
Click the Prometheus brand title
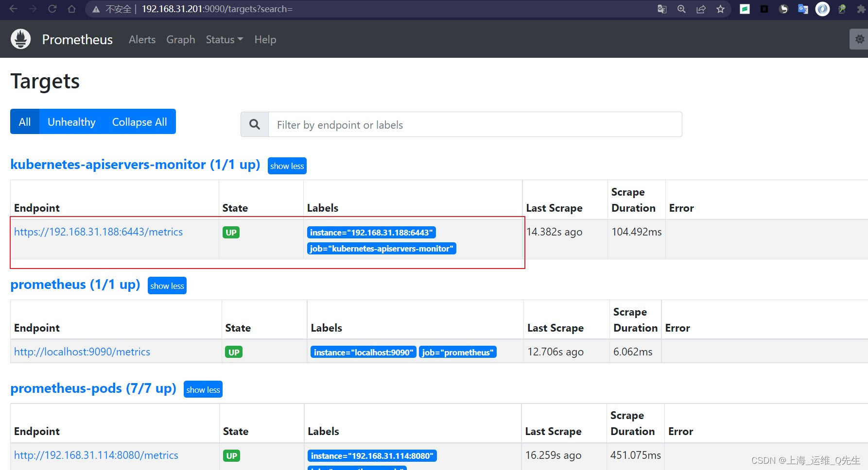click(77, 39)
